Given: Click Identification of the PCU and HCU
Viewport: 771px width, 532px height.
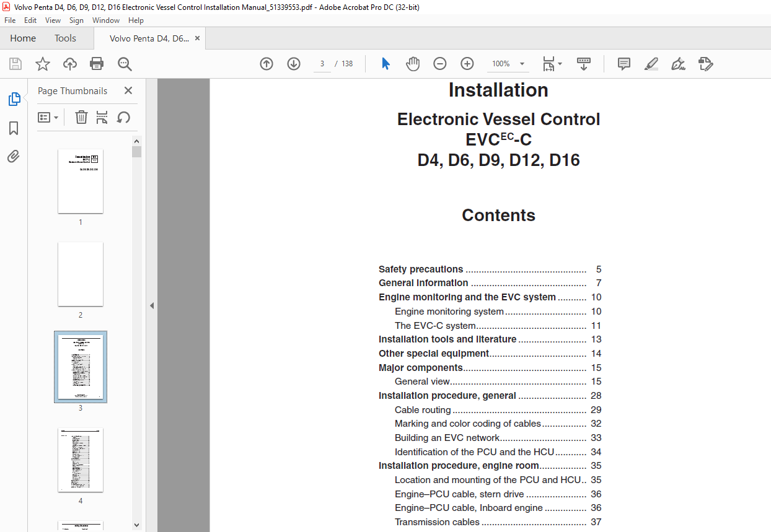Looking at the screenshot, I should point(498,452).
